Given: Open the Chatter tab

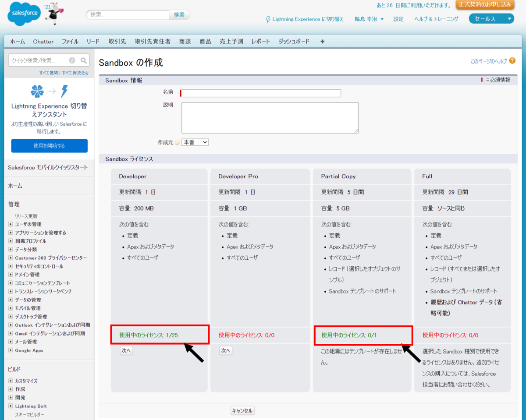Looking at the screenshot, I should 43,42.
